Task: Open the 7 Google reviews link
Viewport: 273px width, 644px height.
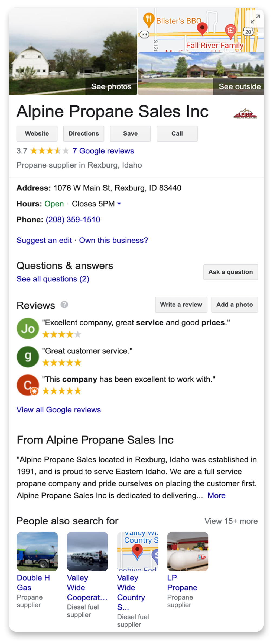Action: coord(103,151)
